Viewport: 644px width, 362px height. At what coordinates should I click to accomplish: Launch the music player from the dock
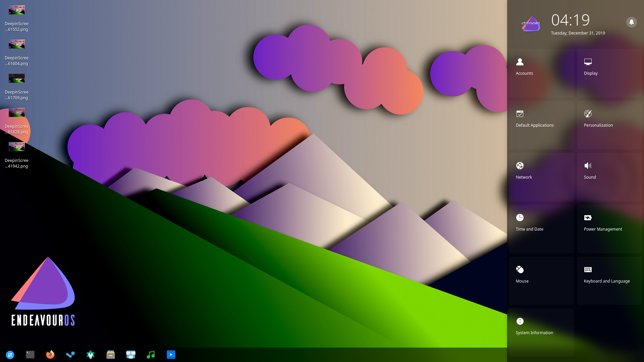(151, 355)
